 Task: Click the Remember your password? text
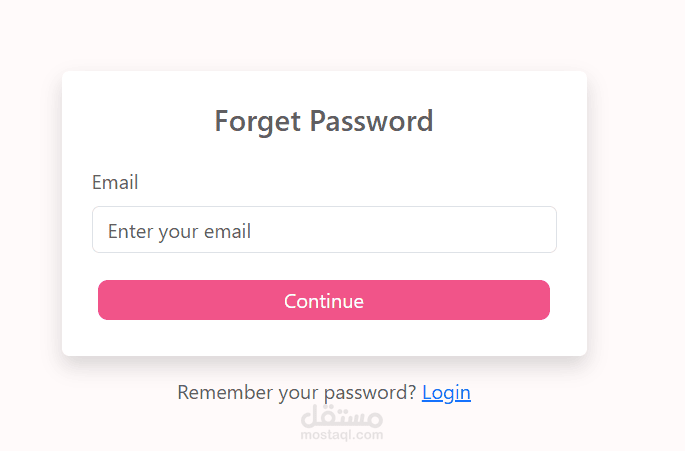[x=297, y=392]
